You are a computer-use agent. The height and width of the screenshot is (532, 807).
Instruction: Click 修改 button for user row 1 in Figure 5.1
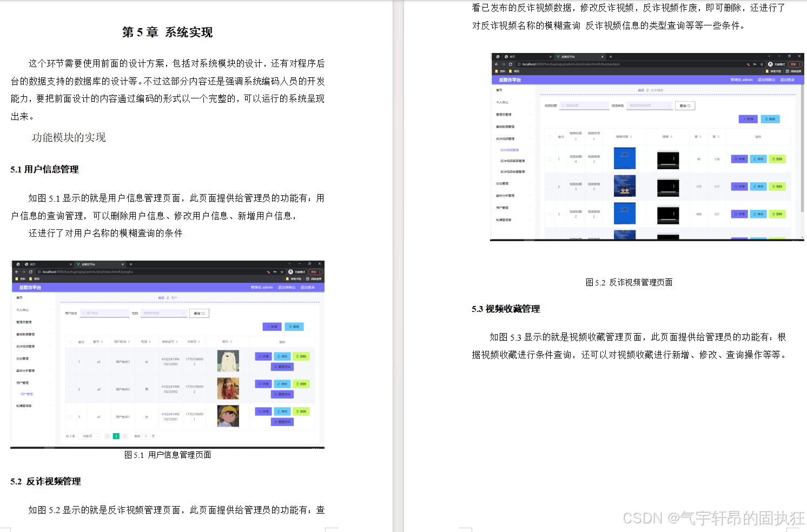pyautogui.click(x=282, y=356)
